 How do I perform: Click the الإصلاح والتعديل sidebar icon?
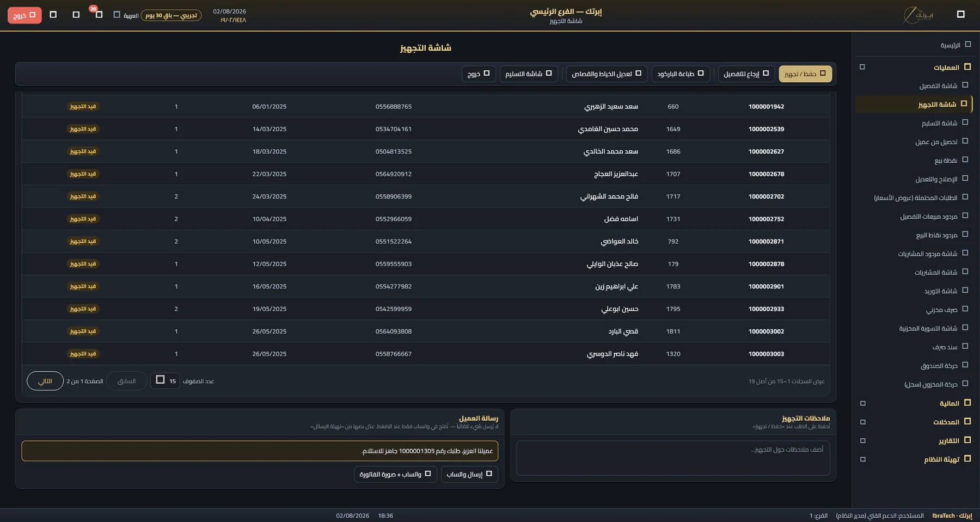[965, 179]
